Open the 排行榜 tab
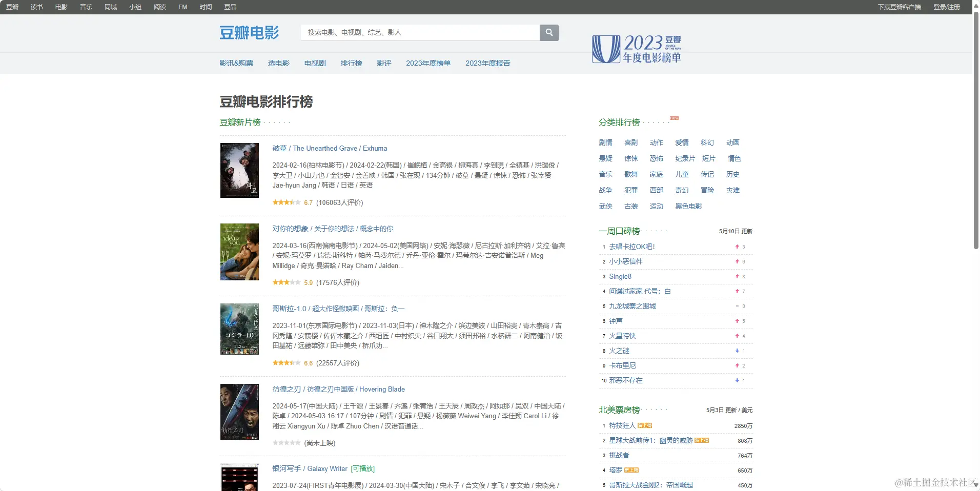The height and width of the screenshot is (491, 980). (351, 63)
